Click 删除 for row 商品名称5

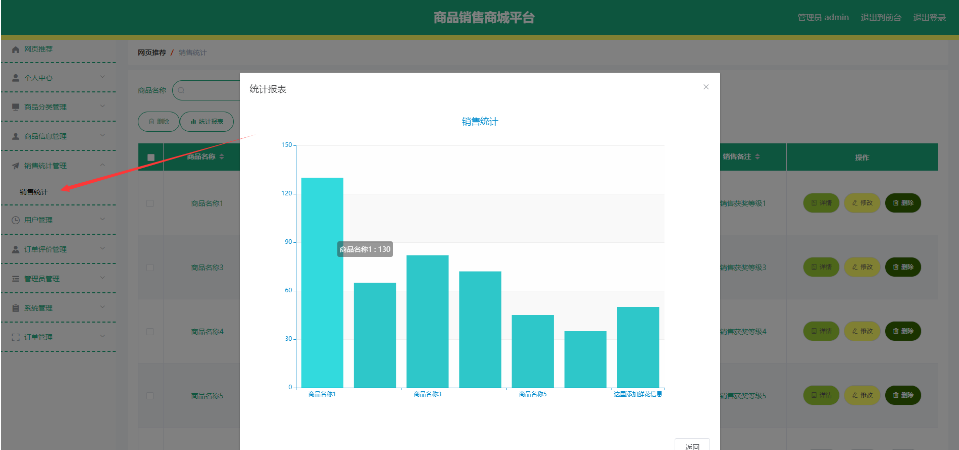(903, 396)
